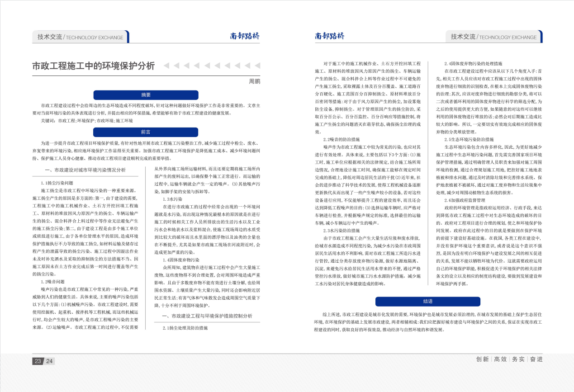Click the left page 技术交流 header label

point(50,37)
